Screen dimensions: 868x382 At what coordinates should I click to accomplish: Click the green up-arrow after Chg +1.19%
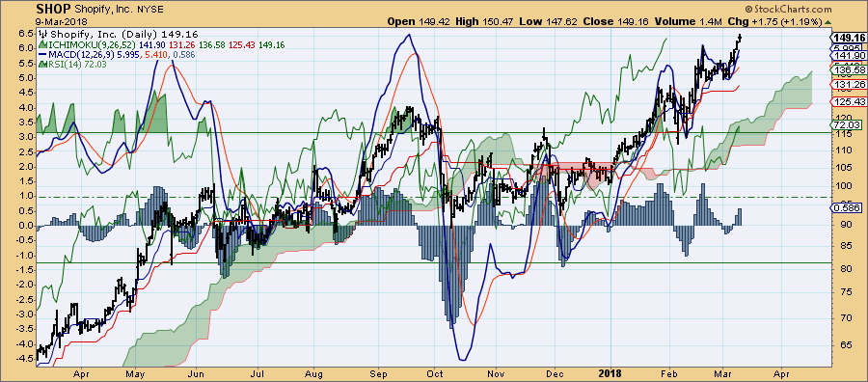click(828, 21)
